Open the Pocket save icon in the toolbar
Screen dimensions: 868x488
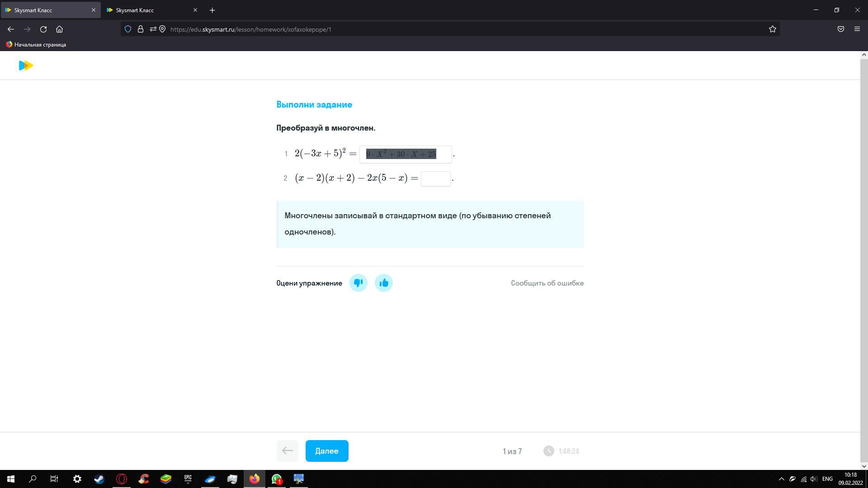click(x=840, y=29)
